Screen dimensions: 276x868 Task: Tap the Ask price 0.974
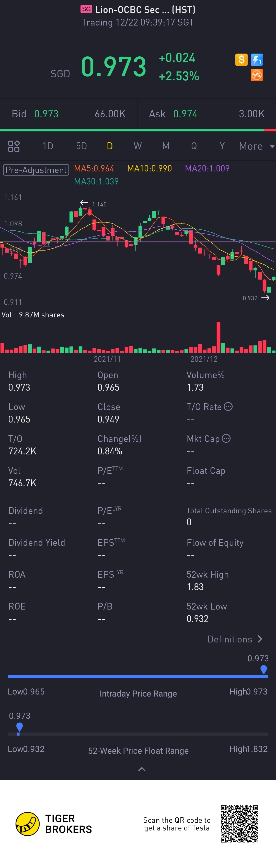click(x=185, y=114)
